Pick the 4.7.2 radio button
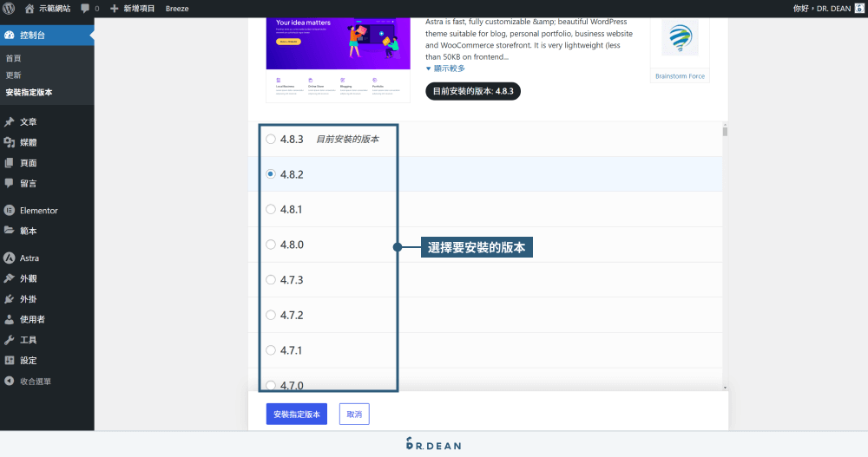Screen dimensions: 868x457 (271, 315)
